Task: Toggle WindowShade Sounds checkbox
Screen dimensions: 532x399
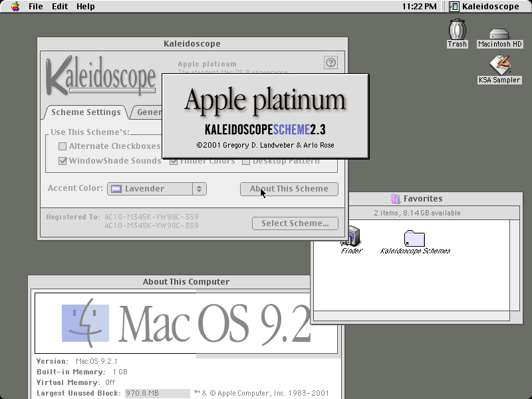Action: [x=63, y=160]
